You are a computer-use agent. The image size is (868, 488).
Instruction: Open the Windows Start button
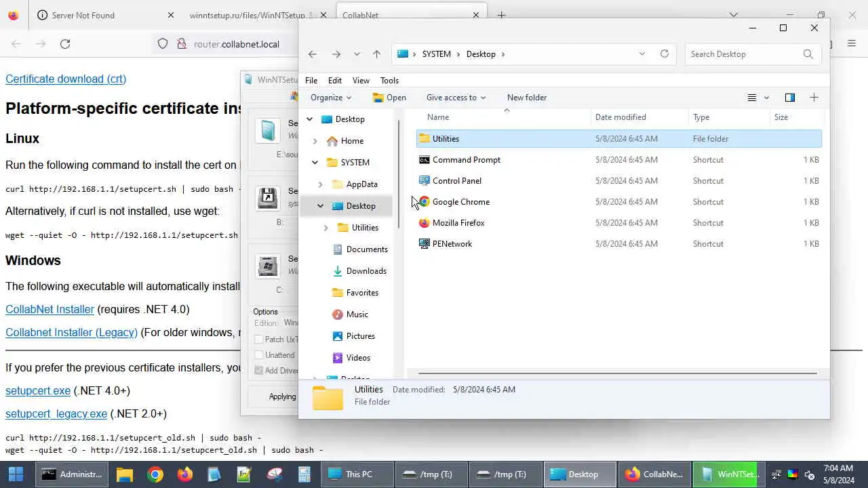pyautogui.click(x=16, y=474)
